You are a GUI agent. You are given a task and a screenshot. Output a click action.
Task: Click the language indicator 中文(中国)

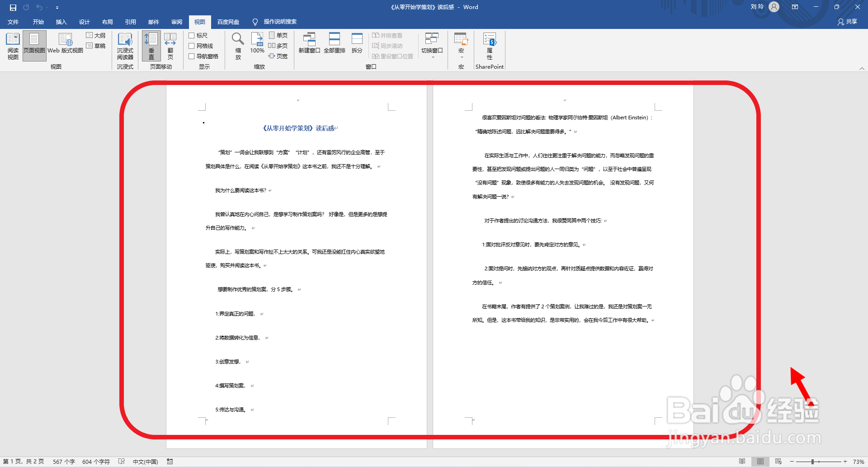145,462
